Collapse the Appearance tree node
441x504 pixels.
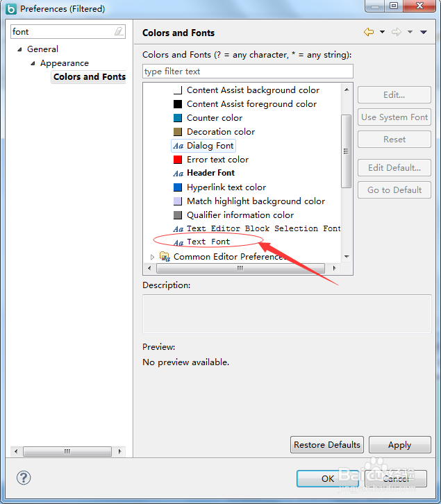[x=33, y=63]
